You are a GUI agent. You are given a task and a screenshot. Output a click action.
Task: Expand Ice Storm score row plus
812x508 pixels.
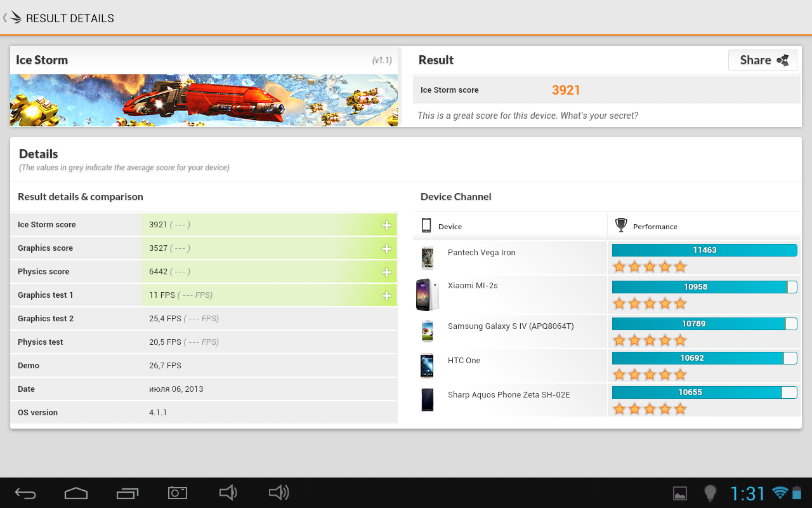click(386, 225)
